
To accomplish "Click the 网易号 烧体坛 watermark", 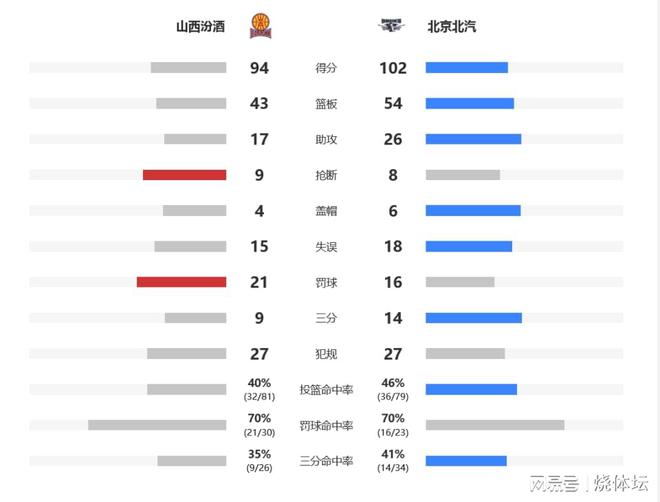I will pyautogui.click(x=589, y=483).
